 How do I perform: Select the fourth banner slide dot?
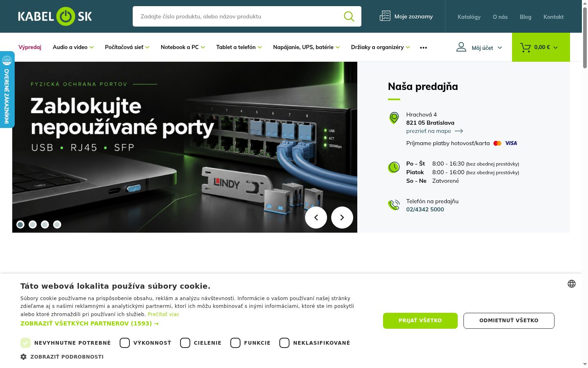tap(57, 224)
